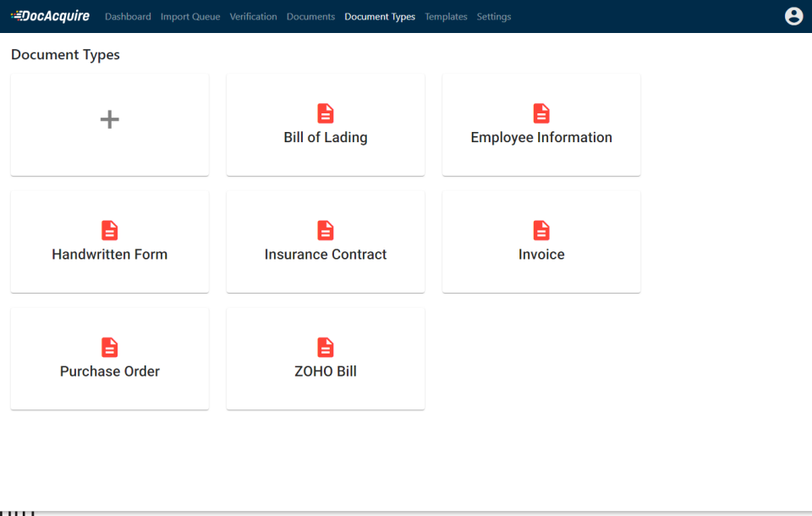Open the Templates page
This screenshot has width=812, height=516.
coord(446,17)
